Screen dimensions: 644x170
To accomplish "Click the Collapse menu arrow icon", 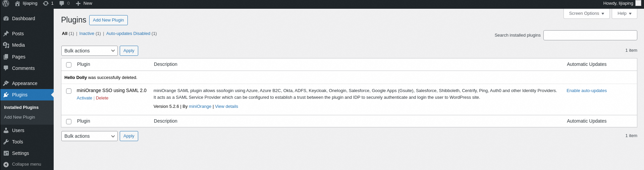I will point(6,164).
